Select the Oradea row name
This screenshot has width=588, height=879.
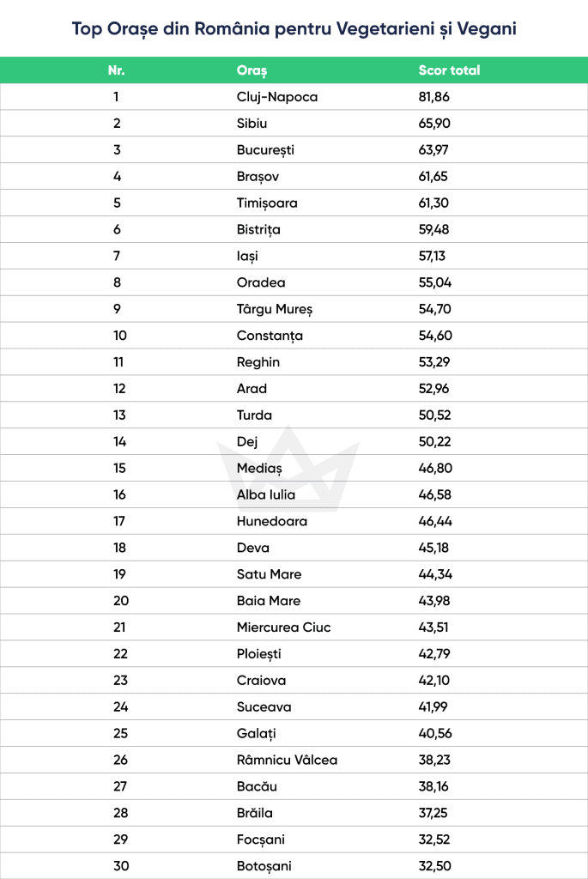[261, 282]
